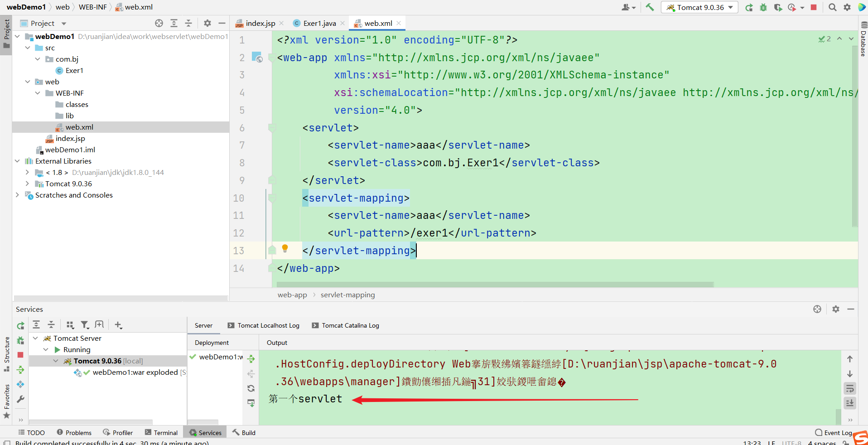The width and height of the screenshot is (868, 445).
Task: Switch to index.jsp editor tab
Action: pos(260,23)
